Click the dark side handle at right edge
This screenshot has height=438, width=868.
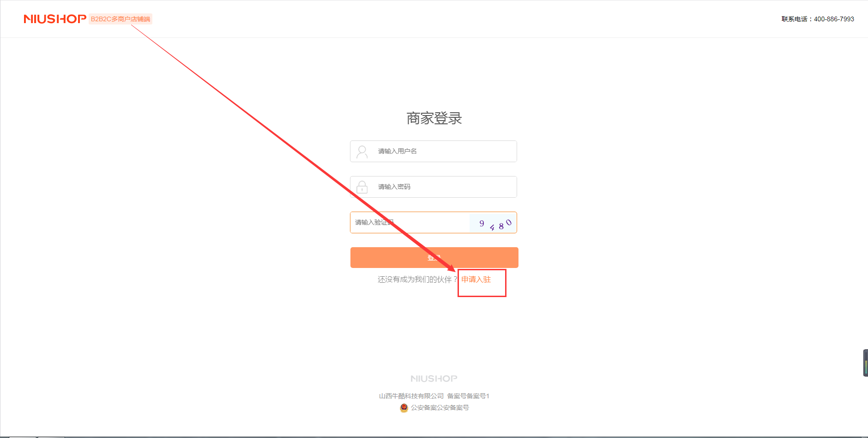pos(865,363)
